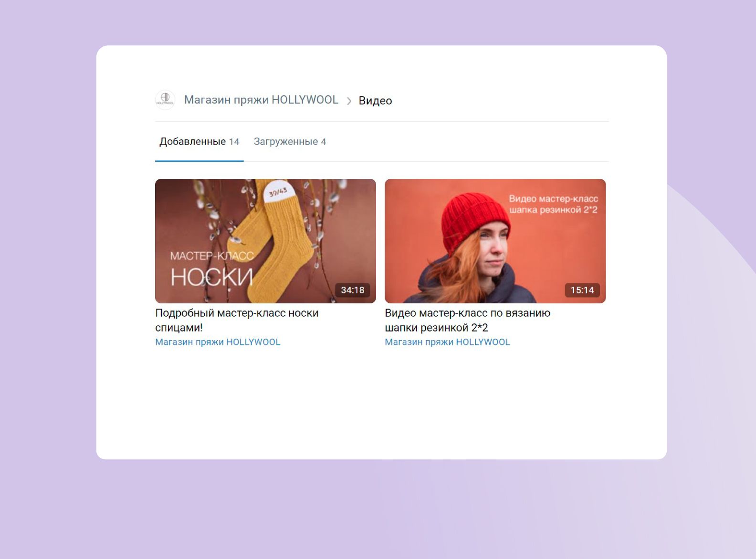Click the count 14 next to Добавленные
Screen dimensions: 756x559
pyautogui.click(x=234, y=142)
